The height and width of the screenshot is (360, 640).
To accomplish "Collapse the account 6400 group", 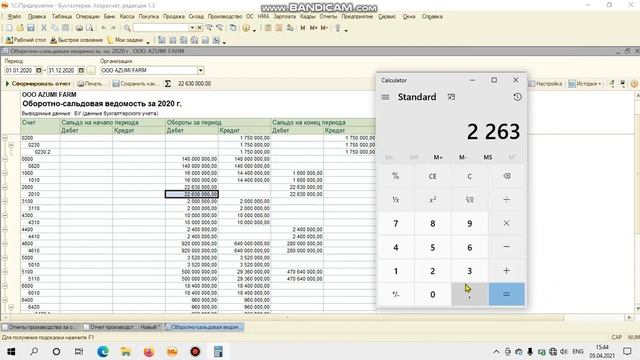I will coord(5,300).
